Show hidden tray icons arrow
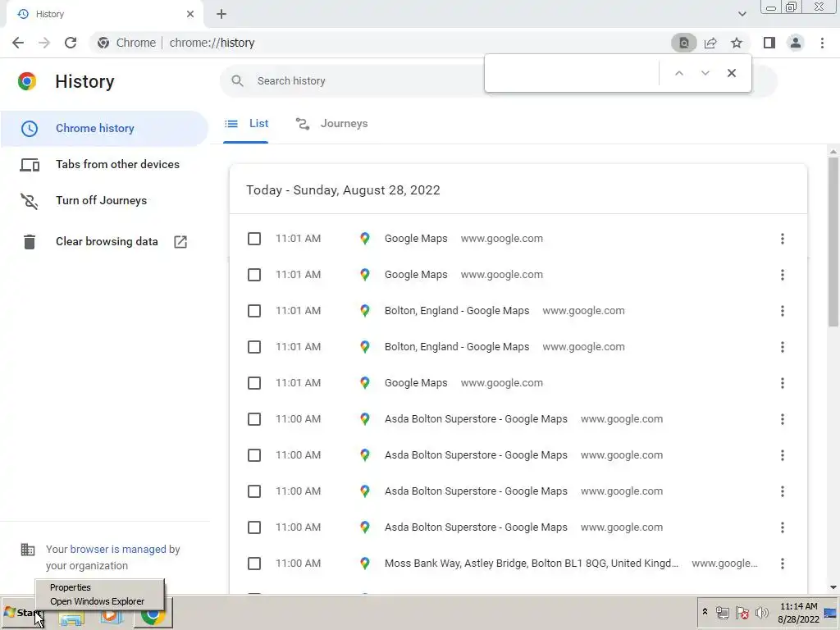Image resolution: width=840 pixels, height=630 pixels. (x=705, y=612)
